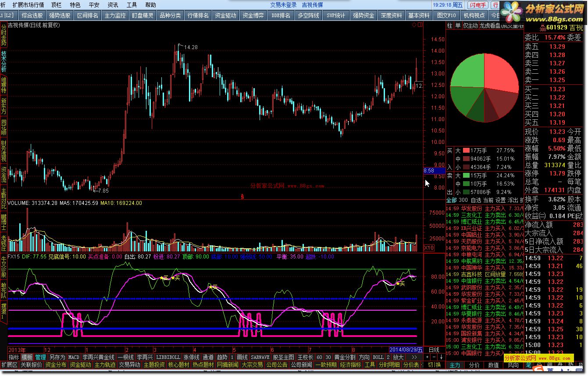Open the 公司公告 bottom tab
This screenshot has height=376, width=588.
point(277,365)
